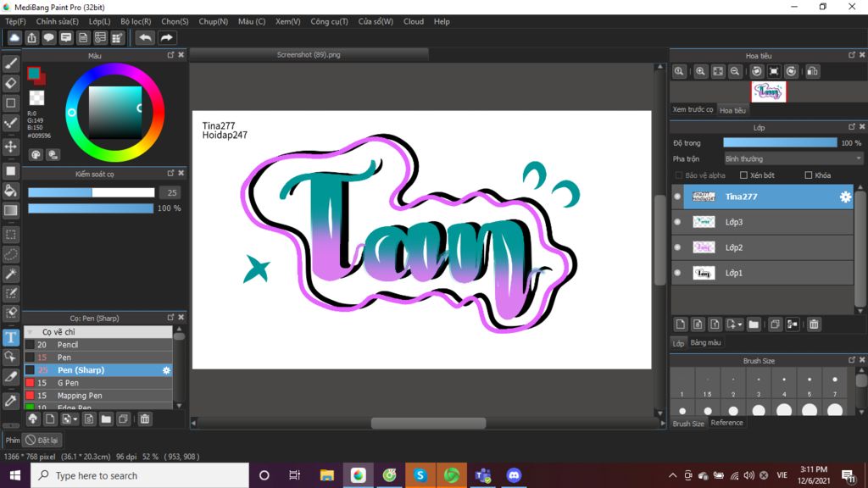Hide the Lớp1 layer
The width and height of the screenshot is (868, 488).
click(677, 273)
